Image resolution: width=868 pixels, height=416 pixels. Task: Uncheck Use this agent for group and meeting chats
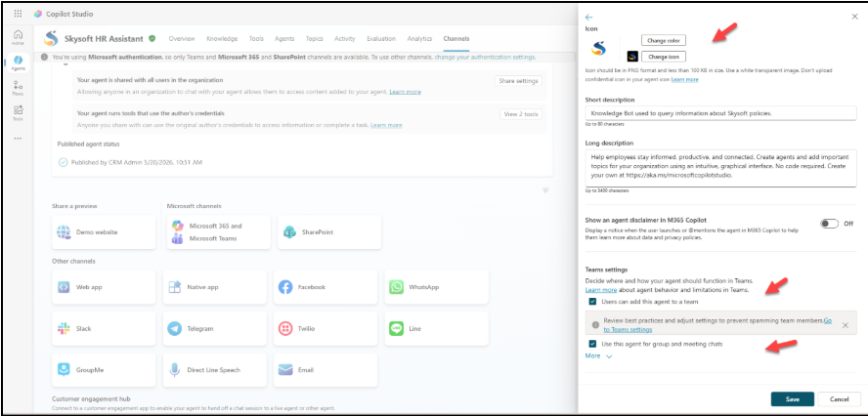593,344
